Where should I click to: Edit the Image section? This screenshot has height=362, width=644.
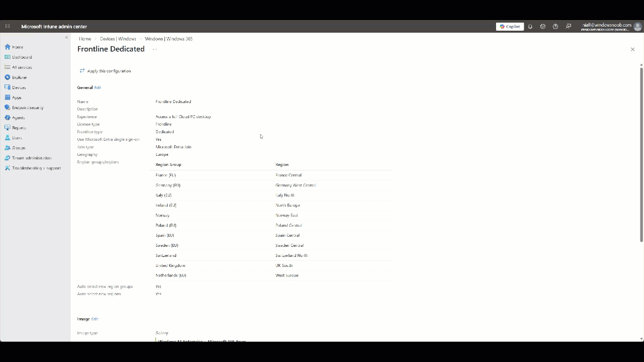click(x=95, y=319)
